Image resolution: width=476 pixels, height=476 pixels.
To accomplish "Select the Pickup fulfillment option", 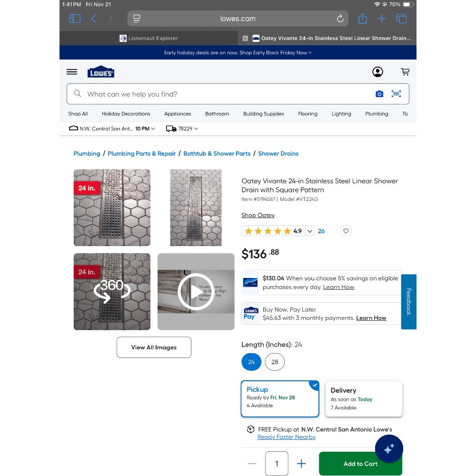I will [x=279, y=398].
